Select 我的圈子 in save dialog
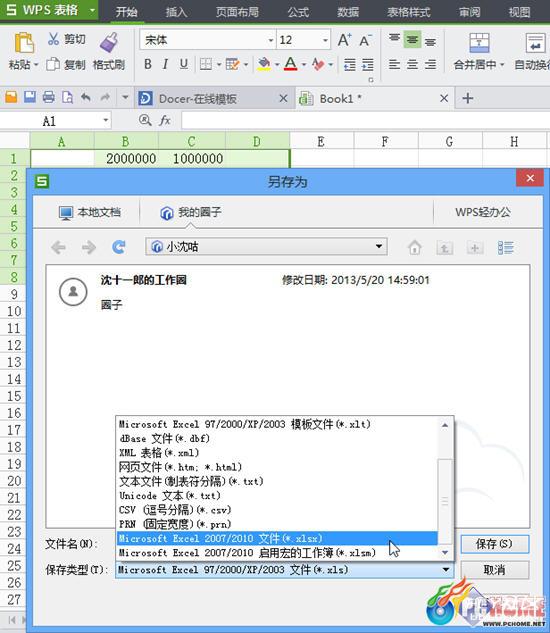Viewport: 550px width, 633px height. (191, 212)
